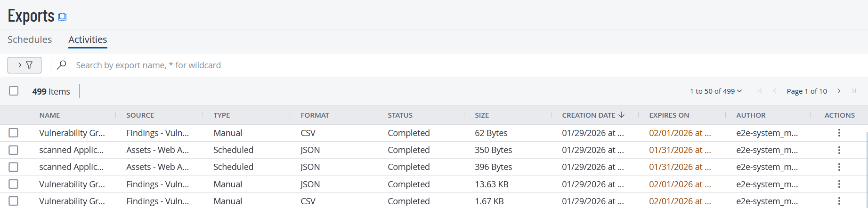Open actions menu for 396 Bytes export

(839, 167)
